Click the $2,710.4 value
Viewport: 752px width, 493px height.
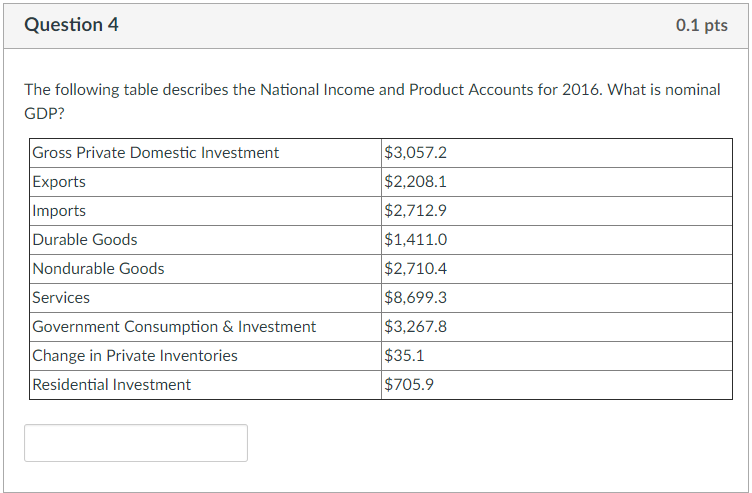(x=415, y=269)
